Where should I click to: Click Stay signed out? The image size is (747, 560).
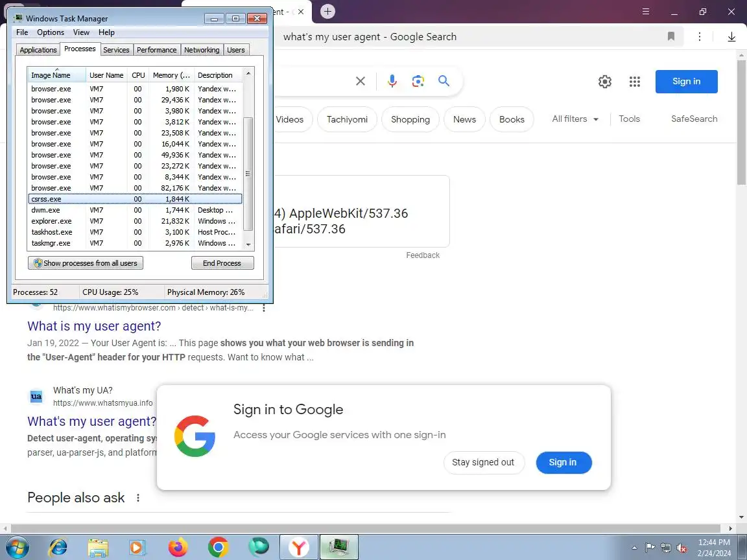pos(484,462)
